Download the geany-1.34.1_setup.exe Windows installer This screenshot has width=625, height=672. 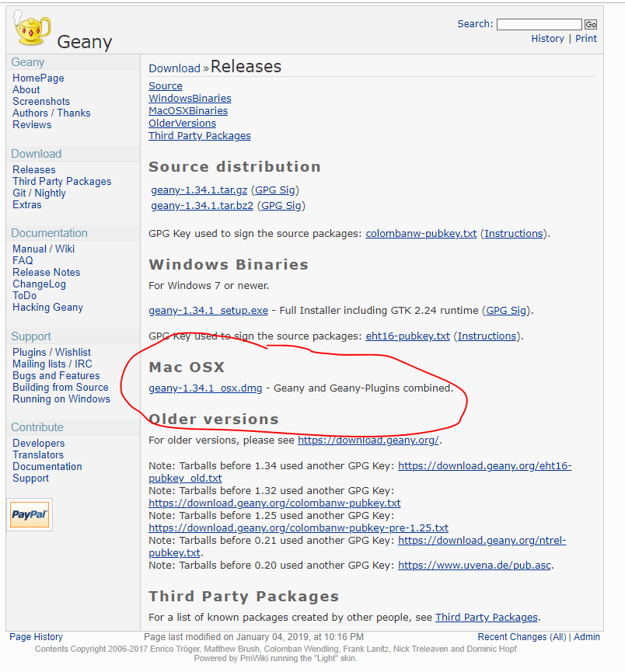coord(208,310)
